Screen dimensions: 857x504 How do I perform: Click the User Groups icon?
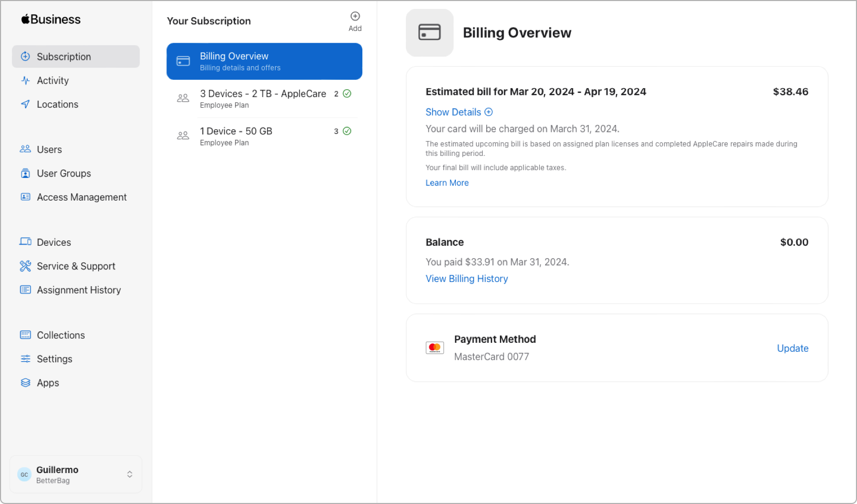click(25, 173)
